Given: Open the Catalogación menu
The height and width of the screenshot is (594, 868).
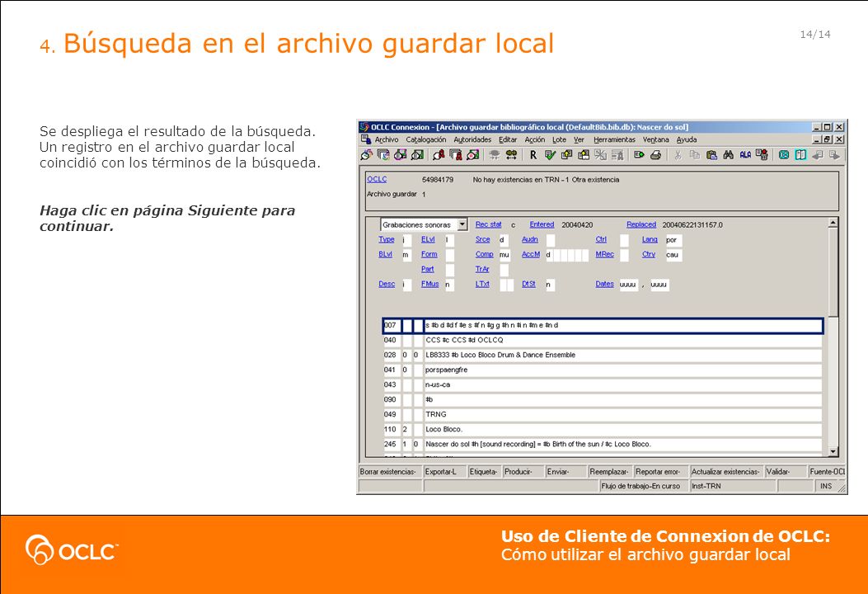Looking at the screenshot, I should [425, 139].
